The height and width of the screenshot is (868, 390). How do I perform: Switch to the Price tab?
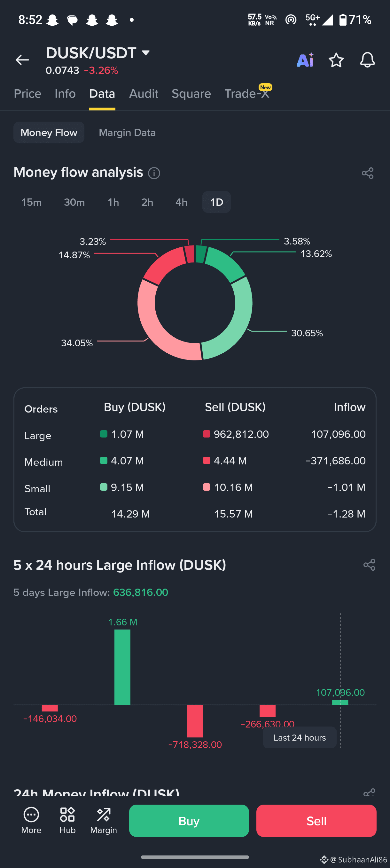pos(27,94)
